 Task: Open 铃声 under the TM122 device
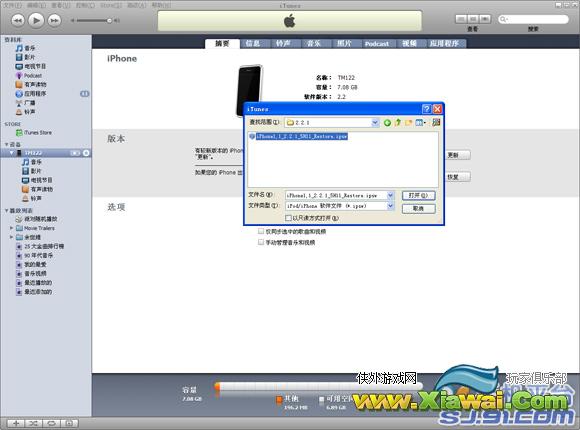(x=31, y=198)
